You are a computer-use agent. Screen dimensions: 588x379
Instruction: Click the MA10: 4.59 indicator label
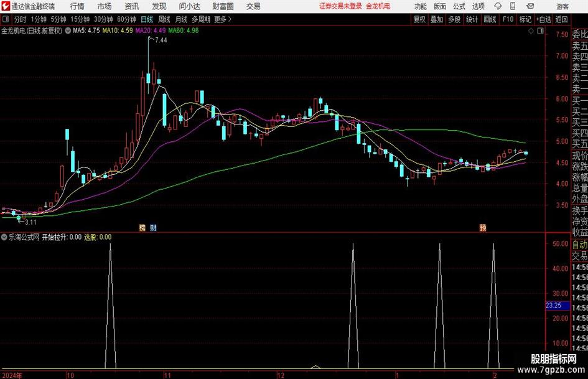pos(118,30)
